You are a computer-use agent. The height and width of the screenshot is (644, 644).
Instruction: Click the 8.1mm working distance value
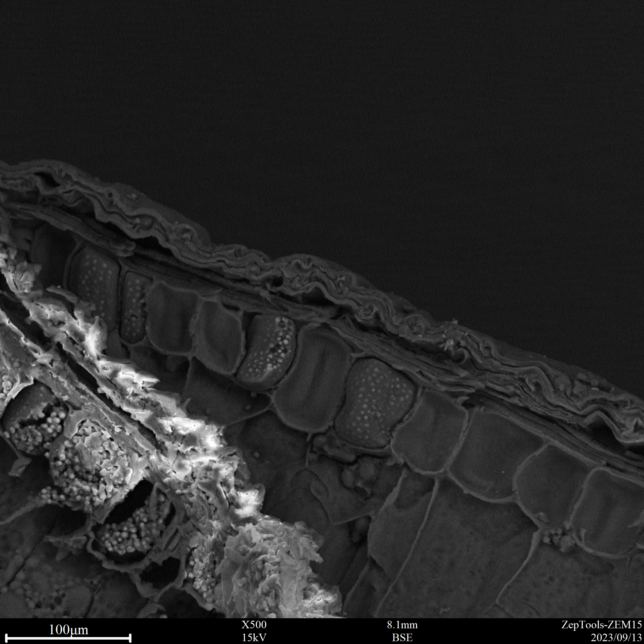(x=402, y=625)
